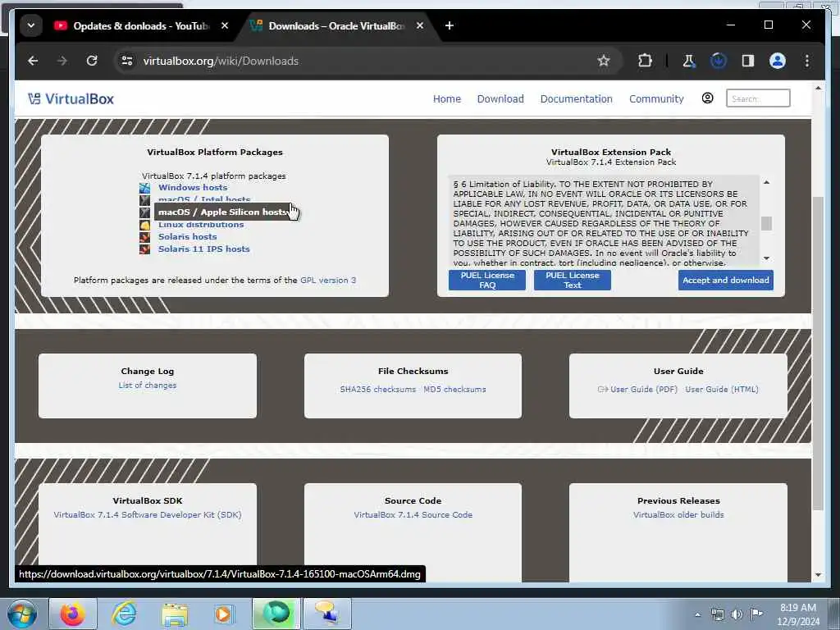Viewport: 840px width, 630px height.
Task: Launch Internet Explorer from the taskbar
Action: point(124,614)
